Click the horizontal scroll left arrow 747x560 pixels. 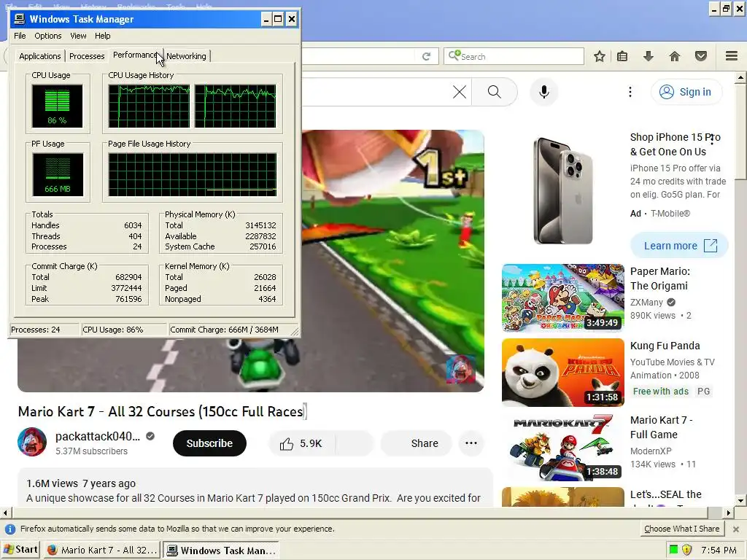pyautogui.click(x=5, y=513)
